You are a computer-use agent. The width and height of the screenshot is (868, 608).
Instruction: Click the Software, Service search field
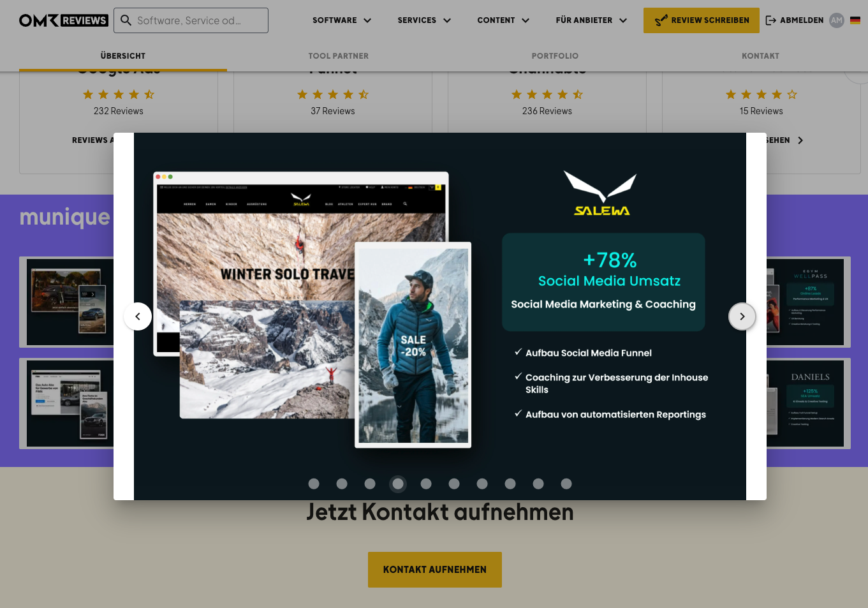(191, 20)
